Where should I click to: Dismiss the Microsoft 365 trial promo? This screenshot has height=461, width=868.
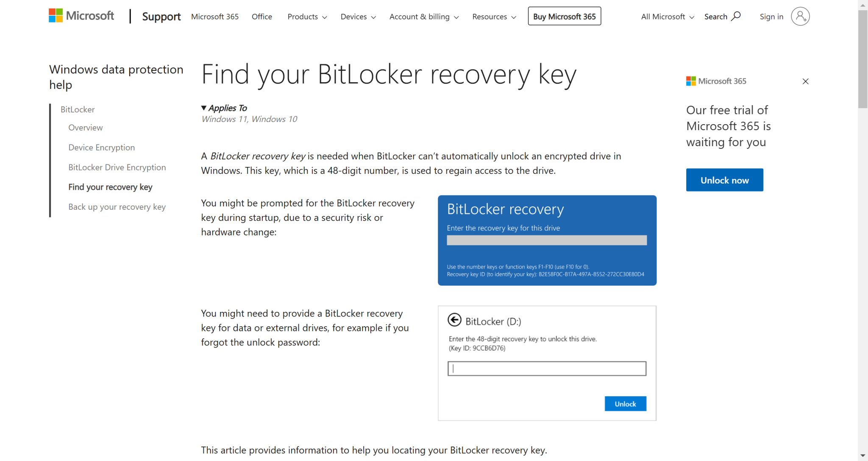pyautogui.click(x=805, y=81)
